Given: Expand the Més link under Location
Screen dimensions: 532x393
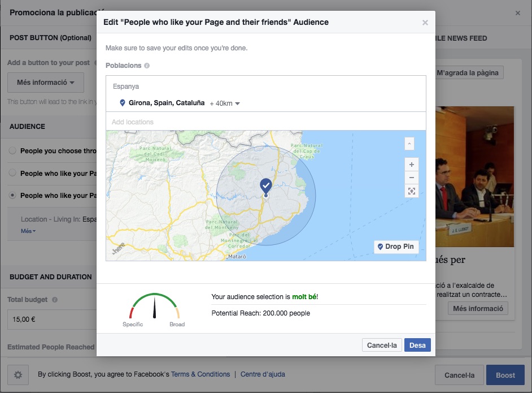Looking at the screenshot, I should 28,231.
